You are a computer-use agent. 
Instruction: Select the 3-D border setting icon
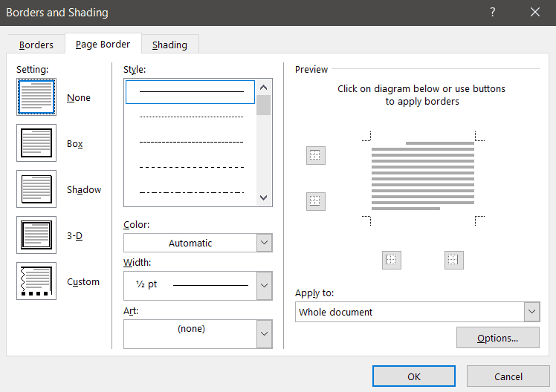pyautogui.click(x=36, y=235)
